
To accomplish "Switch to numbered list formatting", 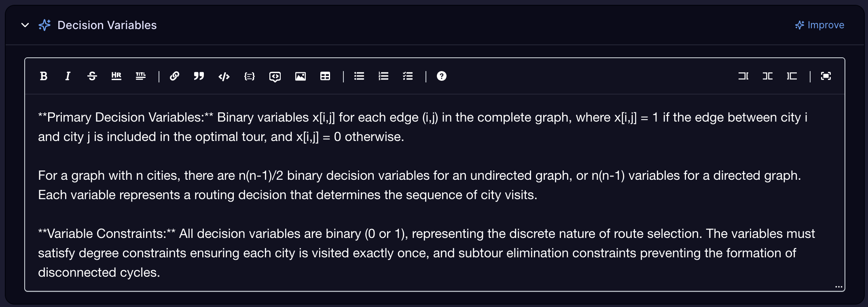I will tap(383, 76).
